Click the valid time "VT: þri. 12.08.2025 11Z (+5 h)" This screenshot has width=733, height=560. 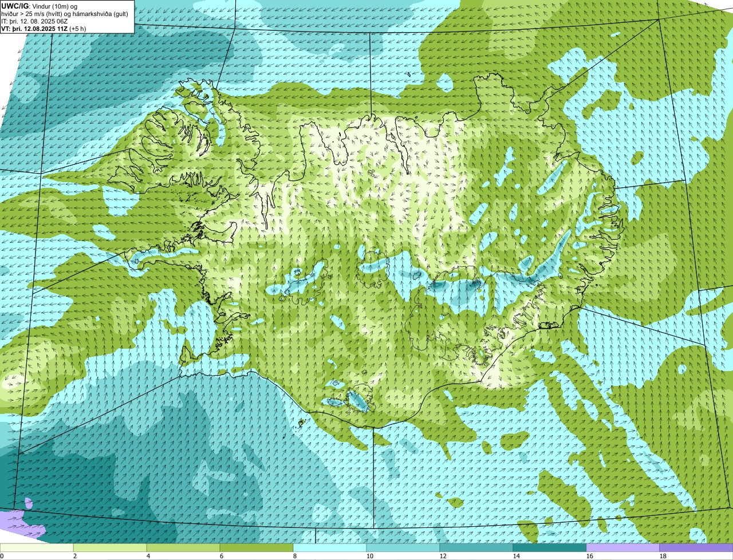(44, 29)
